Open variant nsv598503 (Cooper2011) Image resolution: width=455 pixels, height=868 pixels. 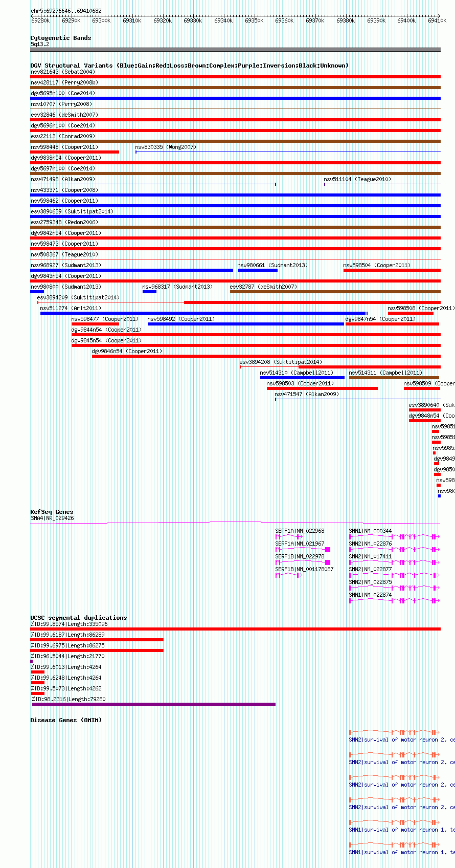click(300, 383)
